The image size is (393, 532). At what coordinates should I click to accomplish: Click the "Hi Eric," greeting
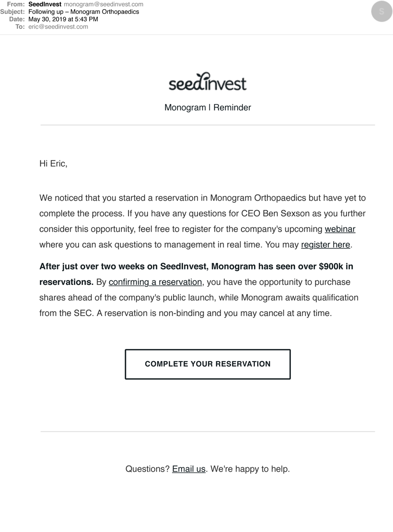pyautogui.click(x=53, y=164)
